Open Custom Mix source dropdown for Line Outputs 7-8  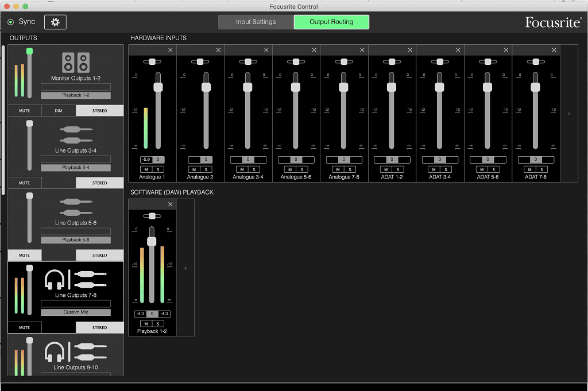point(76,312)
